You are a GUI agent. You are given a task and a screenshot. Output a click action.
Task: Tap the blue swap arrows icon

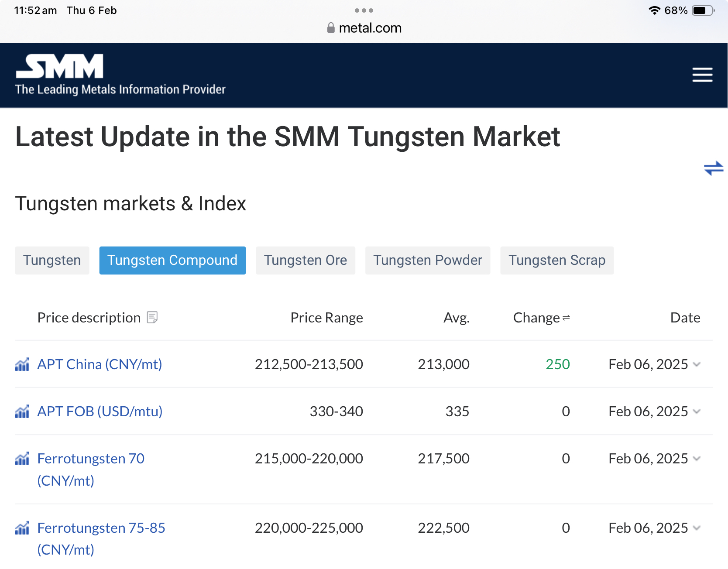(714, 168)
